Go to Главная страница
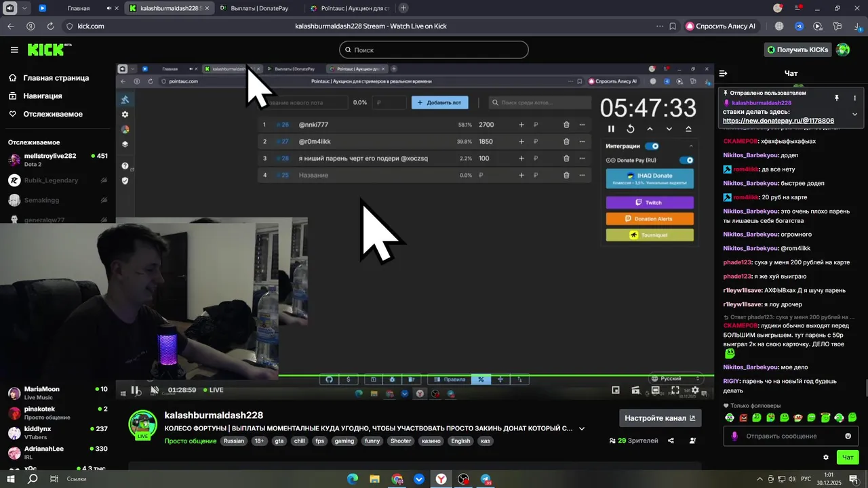Viewport: 868px width, 488px height. click(x=49, y=78)
